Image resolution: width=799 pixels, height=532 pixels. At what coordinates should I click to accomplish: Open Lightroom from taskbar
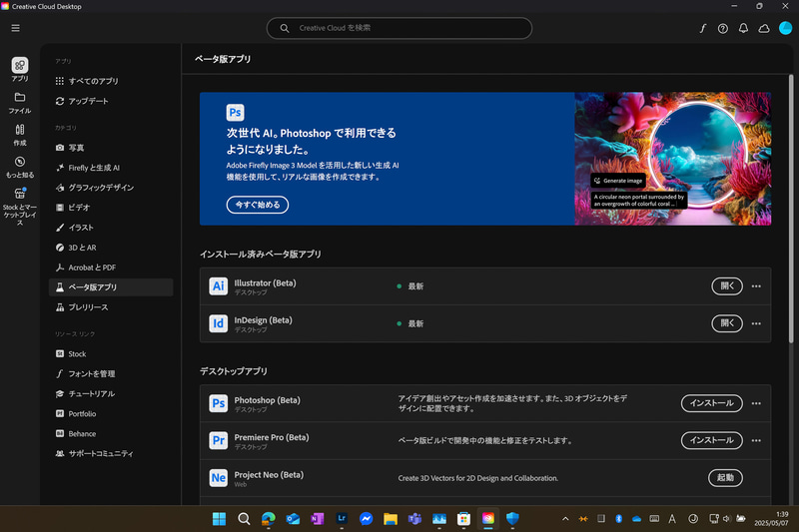(x=342, y=519)
